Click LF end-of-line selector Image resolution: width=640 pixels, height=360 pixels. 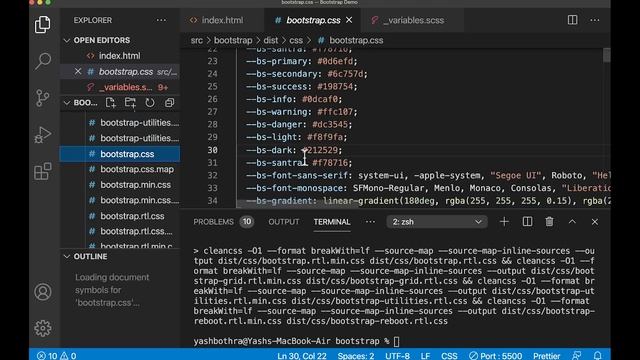click(425, 356)
